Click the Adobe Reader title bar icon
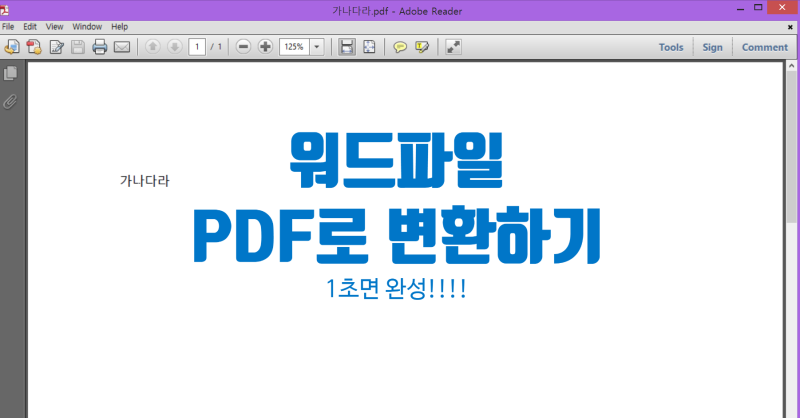 click(4, 10)
